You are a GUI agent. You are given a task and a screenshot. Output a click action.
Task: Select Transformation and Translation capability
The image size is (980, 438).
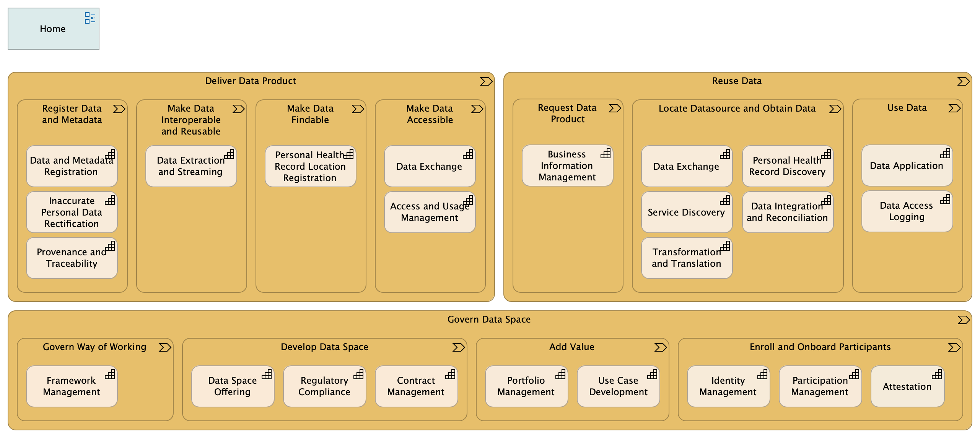686,258
